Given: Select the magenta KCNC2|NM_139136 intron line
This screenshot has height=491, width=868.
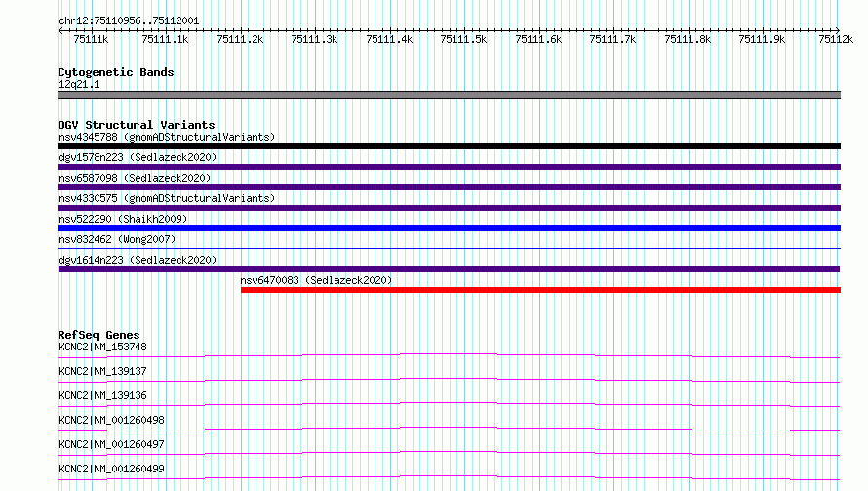Looking at the screenshot, I should (449, 404).
